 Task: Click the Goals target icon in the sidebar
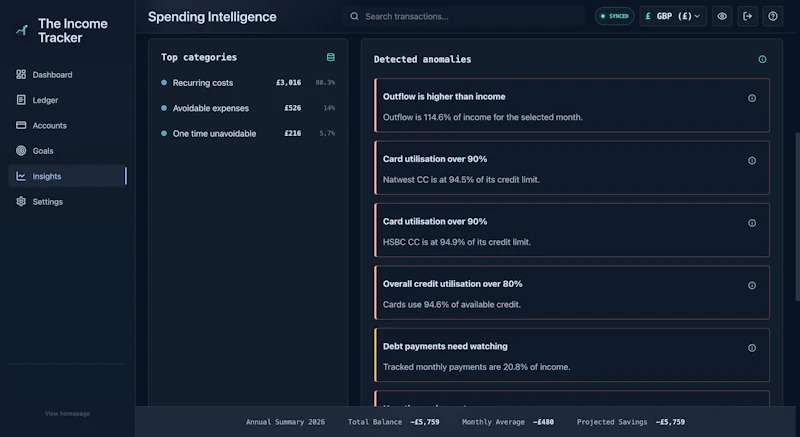pyautogui.click(x=21, y=150)
